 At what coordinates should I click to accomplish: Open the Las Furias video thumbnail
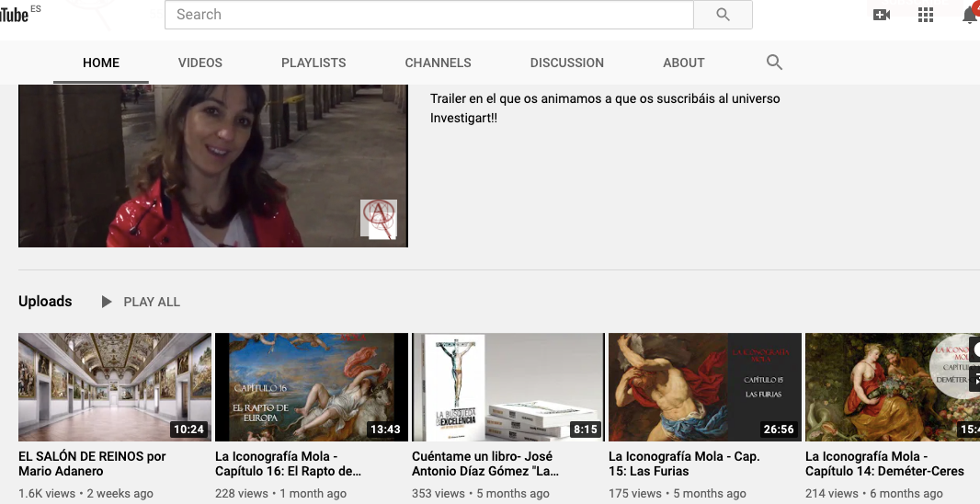[x=705, y=387]
